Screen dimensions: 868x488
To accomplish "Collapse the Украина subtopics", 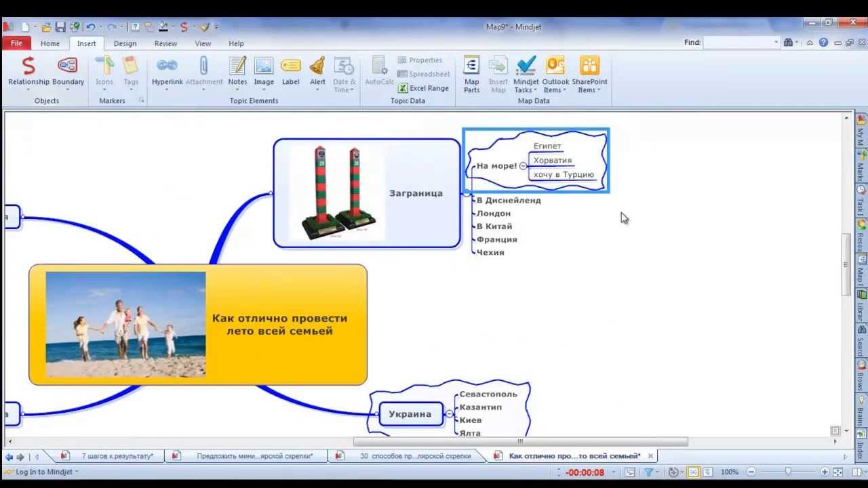I will tap(450, 413).
